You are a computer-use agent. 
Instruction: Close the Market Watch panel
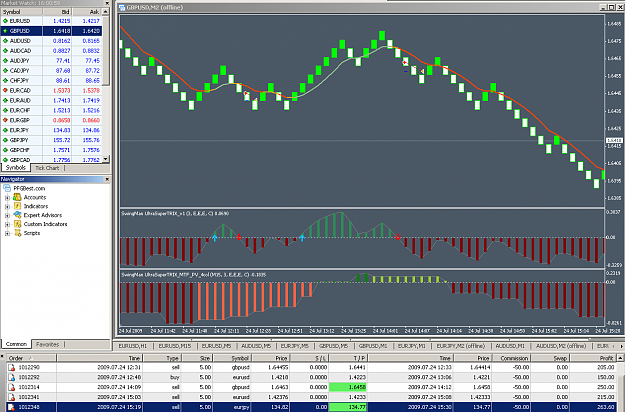[106, 3]
